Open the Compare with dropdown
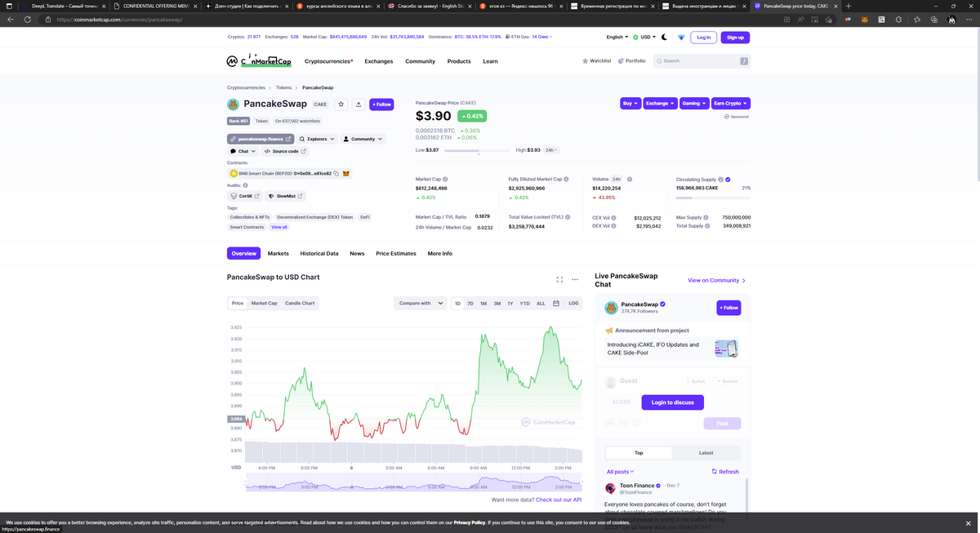 pyautogui.click(x=420, y=303)
